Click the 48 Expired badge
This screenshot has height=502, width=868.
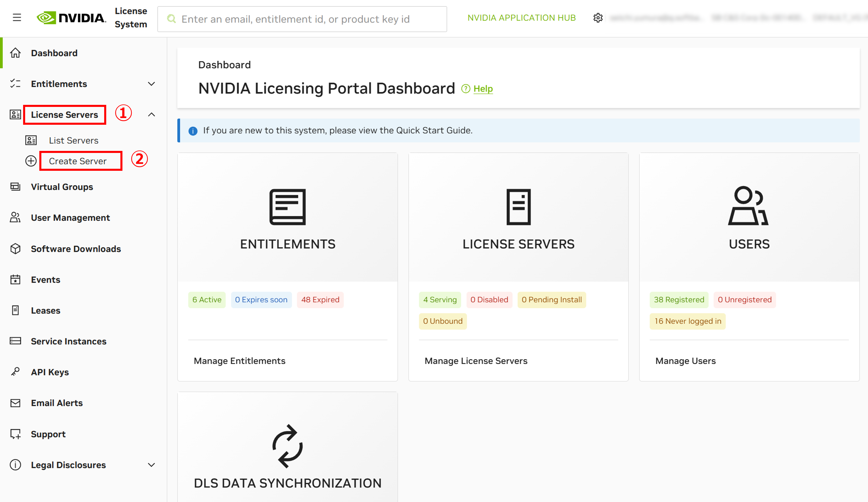[x=320, y=300]
